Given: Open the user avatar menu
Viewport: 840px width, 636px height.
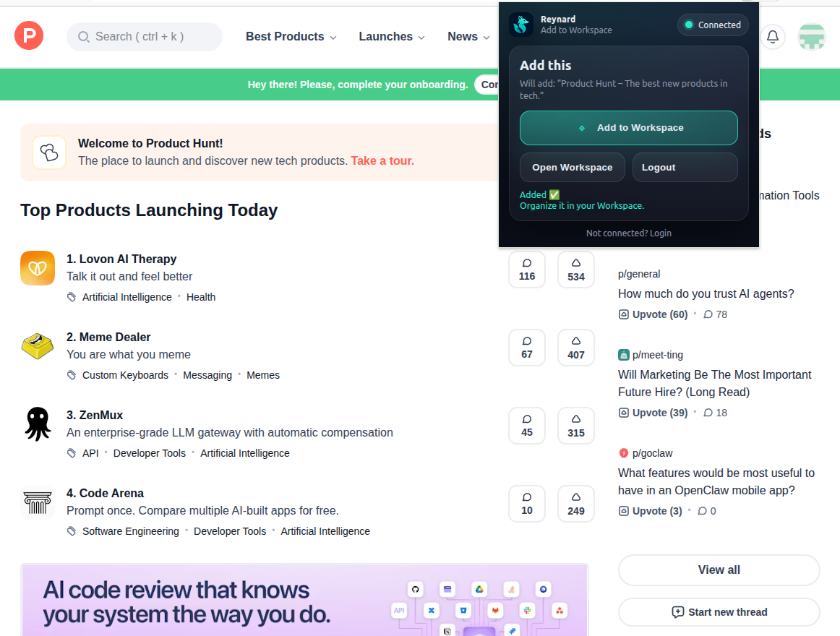Looking at the screenshot, I should coord(811,36).
